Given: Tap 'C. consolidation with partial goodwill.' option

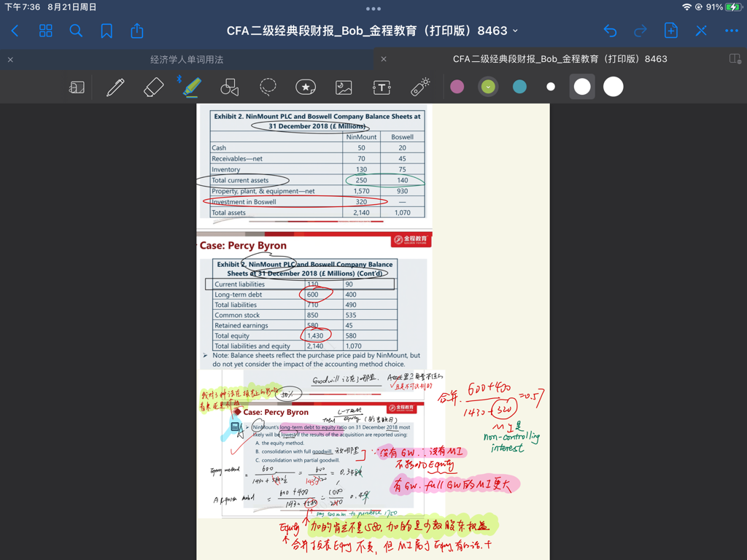Looking at the screenshot, I should tap(298, 460).
